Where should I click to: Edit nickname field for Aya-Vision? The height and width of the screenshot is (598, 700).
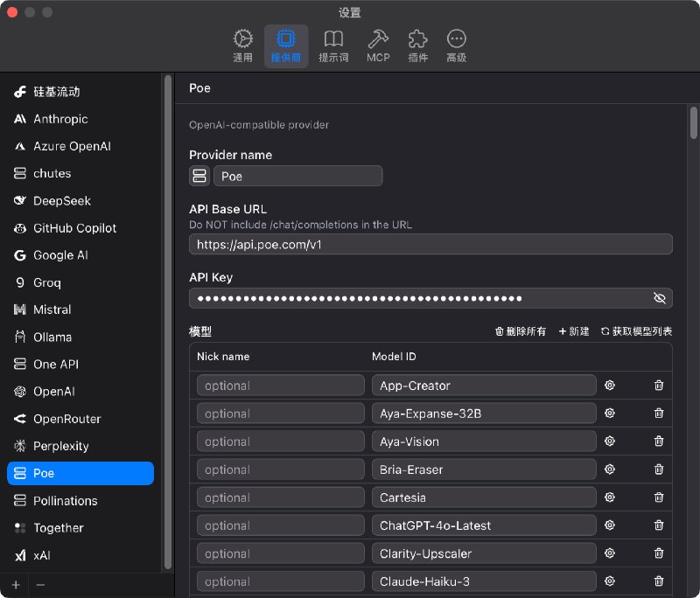coord(281,442)
